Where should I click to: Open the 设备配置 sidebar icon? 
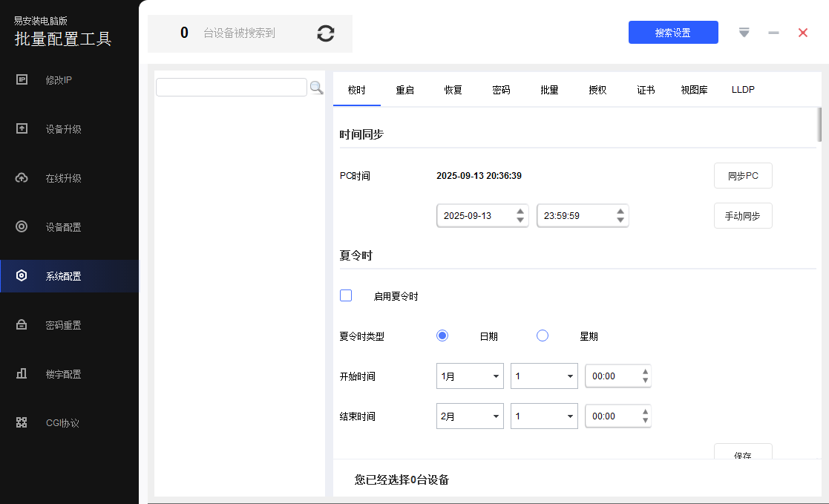(x=22, y=227)
